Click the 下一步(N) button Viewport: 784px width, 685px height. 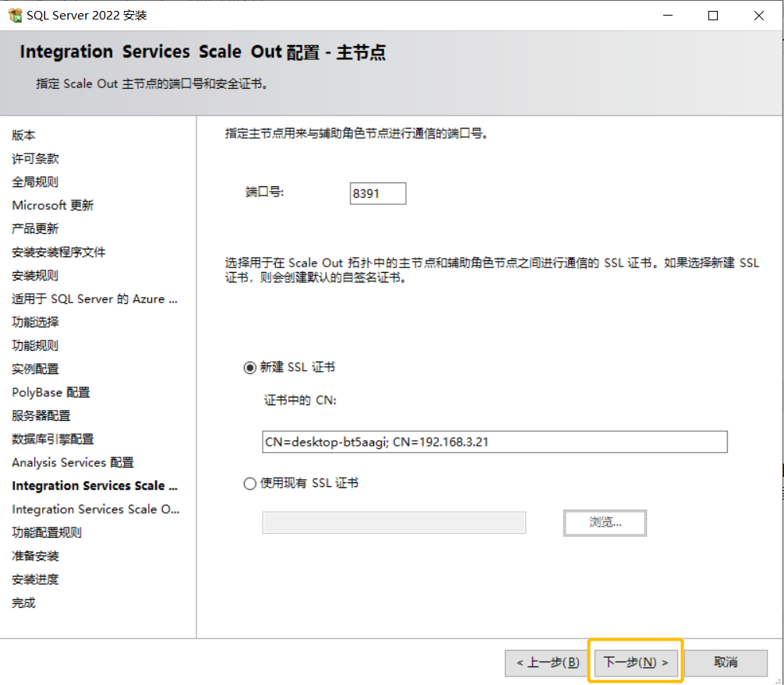tap(635, 662)
